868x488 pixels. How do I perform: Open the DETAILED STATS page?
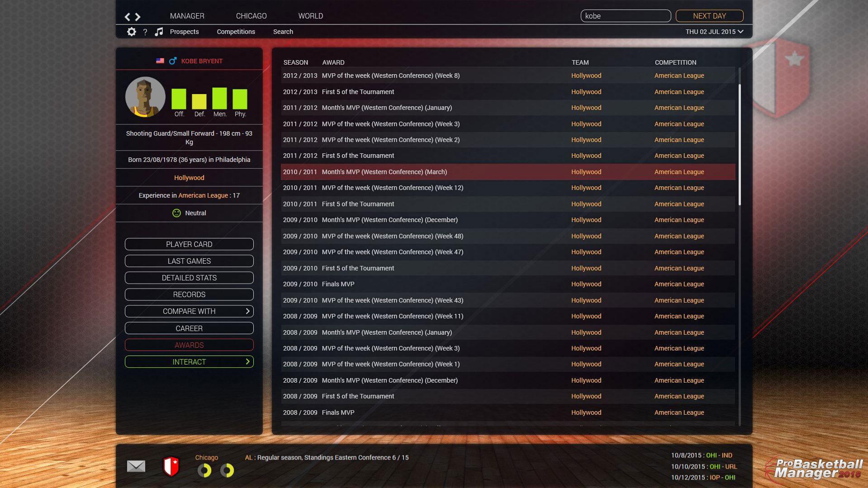point(189,278)
